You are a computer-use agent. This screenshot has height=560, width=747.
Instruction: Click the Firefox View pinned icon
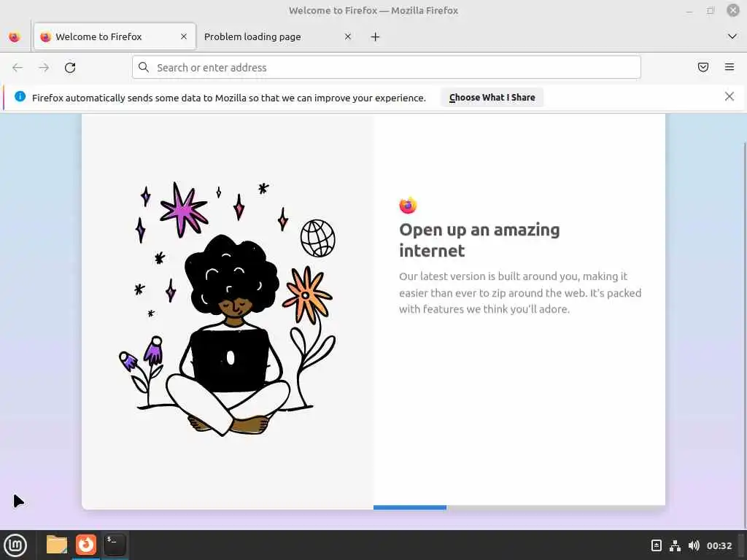pos(15,36)
